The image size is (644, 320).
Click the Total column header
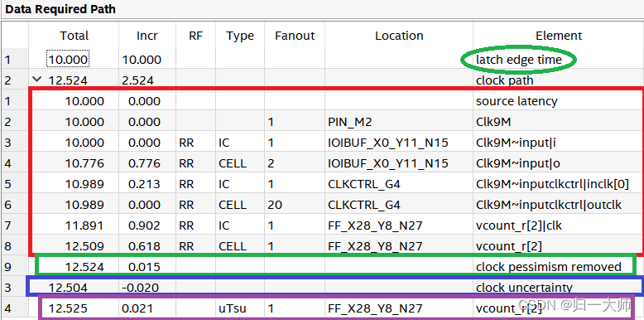point(74,36)
